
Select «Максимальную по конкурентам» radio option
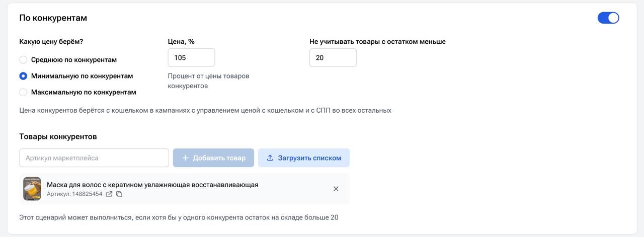click(x=23, y=92)
